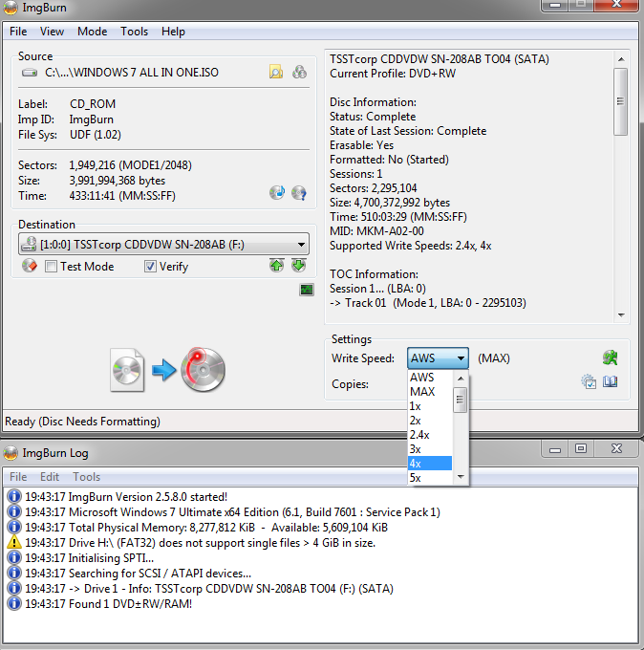This screenshot has height=650, width=644.
Task: Open the graph monitor icon under Destination
Action: tap(307, 290)
